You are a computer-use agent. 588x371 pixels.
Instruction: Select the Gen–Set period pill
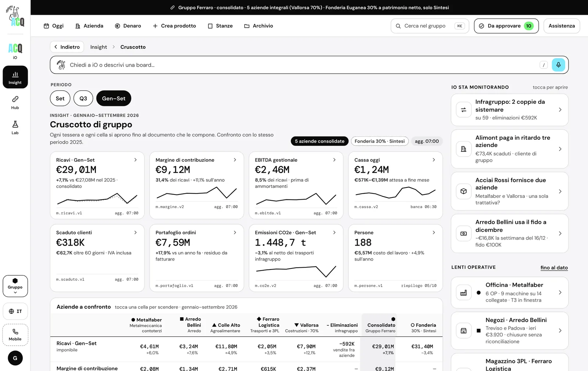[x=114, y=99]
